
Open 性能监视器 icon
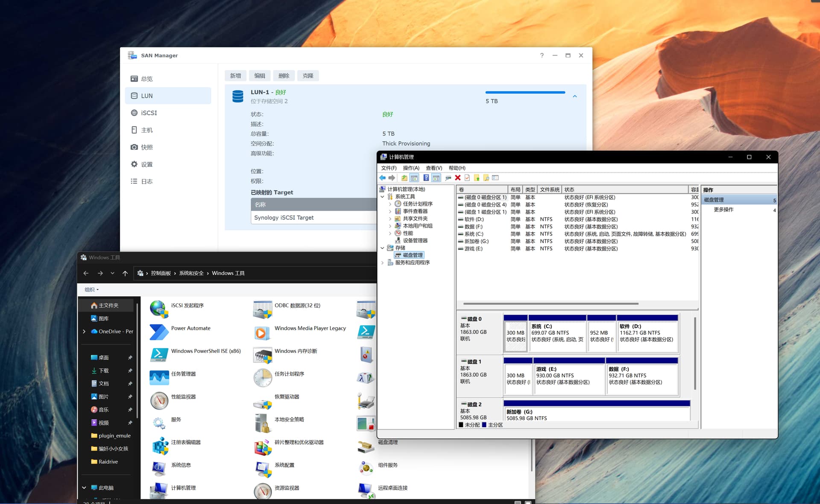click(x=159, y=400)
